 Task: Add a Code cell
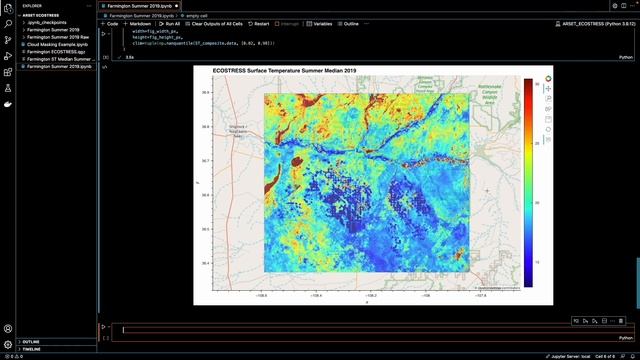[x=109, y=24]
